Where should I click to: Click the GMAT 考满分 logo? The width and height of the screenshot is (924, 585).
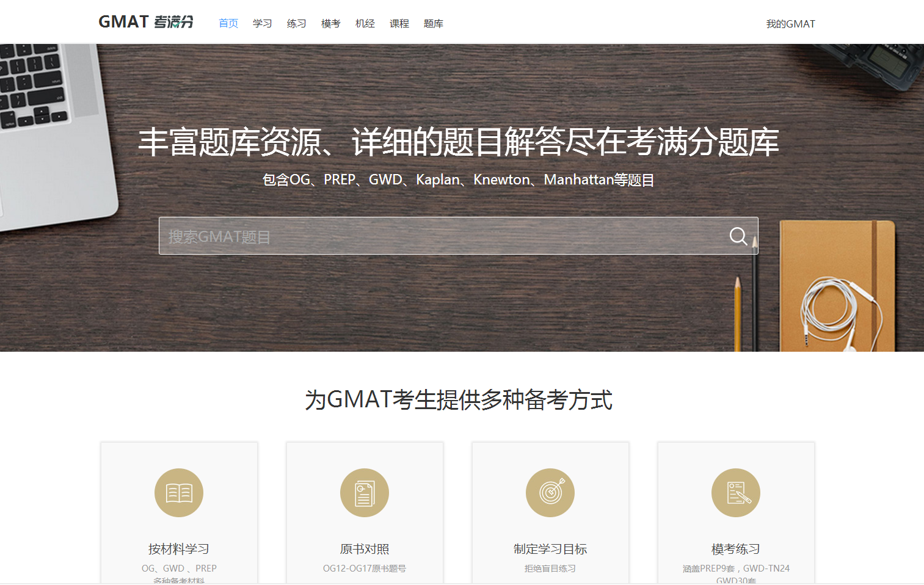145,22
